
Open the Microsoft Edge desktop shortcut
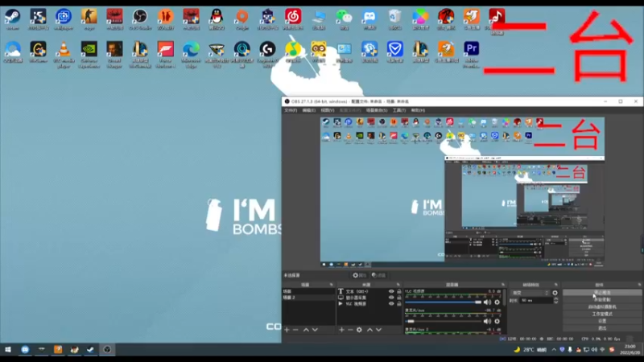pyautogui.click(x=191, y=54)
